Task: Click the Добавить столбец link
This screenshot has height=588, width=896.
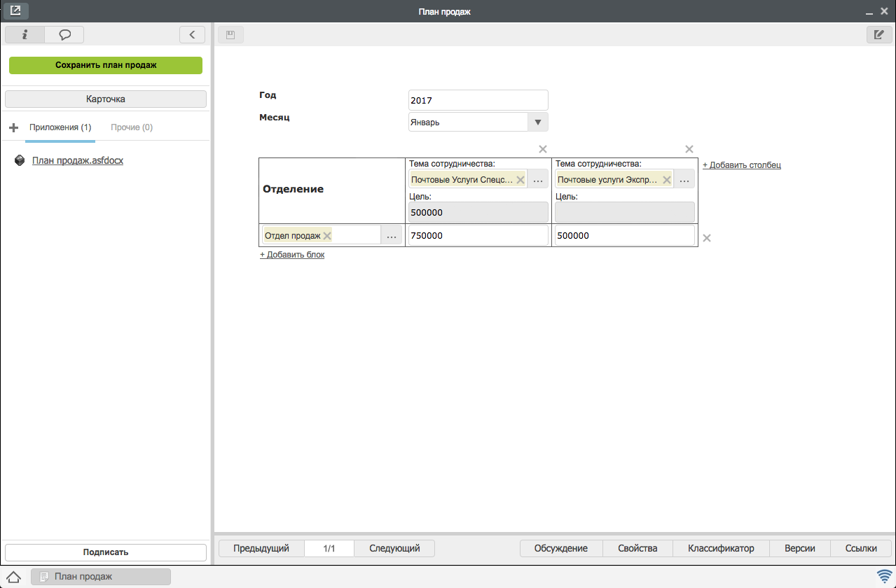Action: click(x=742, y=165)
